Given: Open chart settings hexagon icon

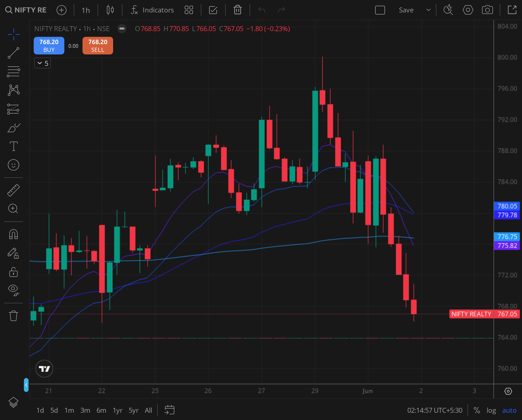Looking at the screenshot, I should (x=468, y=10).
